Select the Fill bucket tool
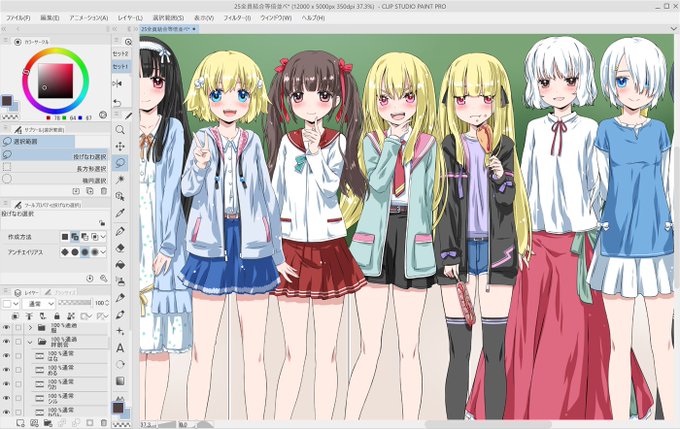This screenshot has height=429, width=680. pos(120,264)
